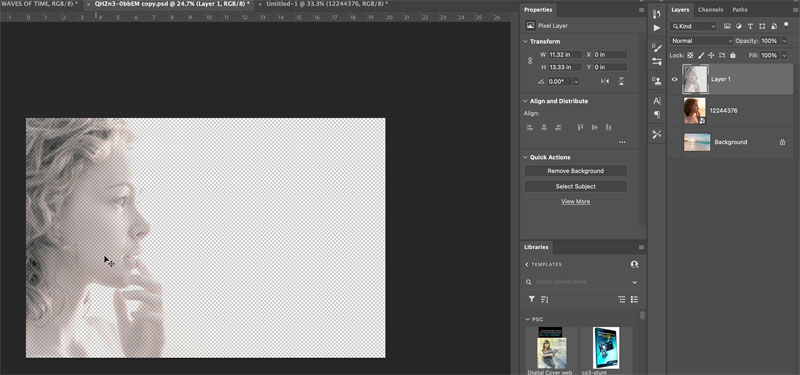Filter layers by shape layers
This screenshot has height=375, width=800.
tap(762, 26)
